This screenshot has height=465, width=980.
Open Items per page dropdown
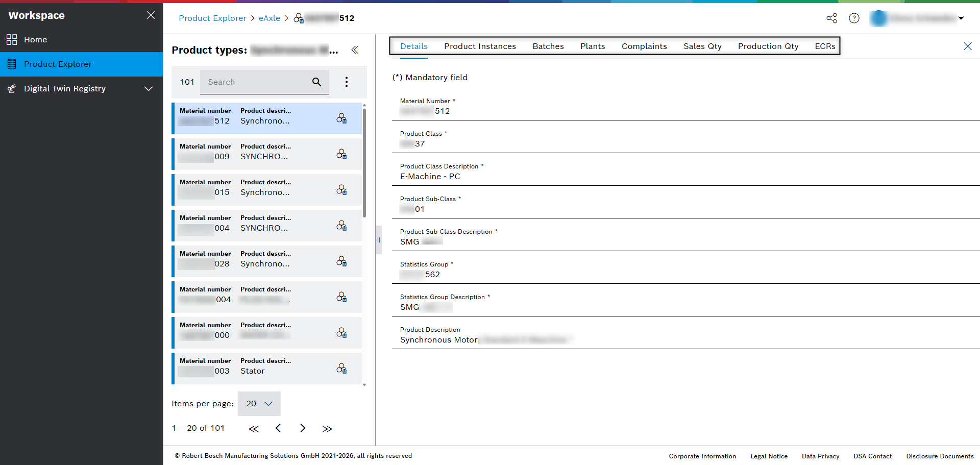click(259, 404)
